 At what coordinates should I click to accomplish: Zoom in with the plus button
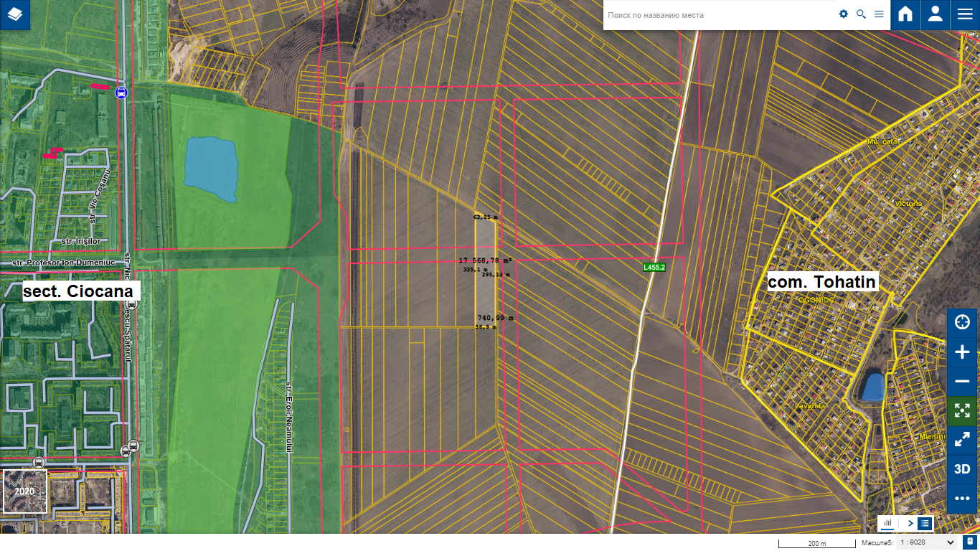click(x=962, y=352)
